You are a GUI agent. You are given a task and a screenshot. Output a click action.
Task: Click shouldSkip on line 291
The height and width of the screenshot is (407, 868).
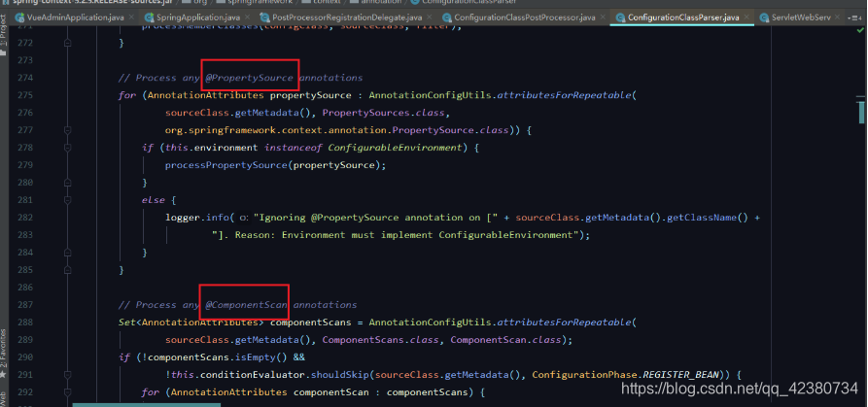point(339,374)
